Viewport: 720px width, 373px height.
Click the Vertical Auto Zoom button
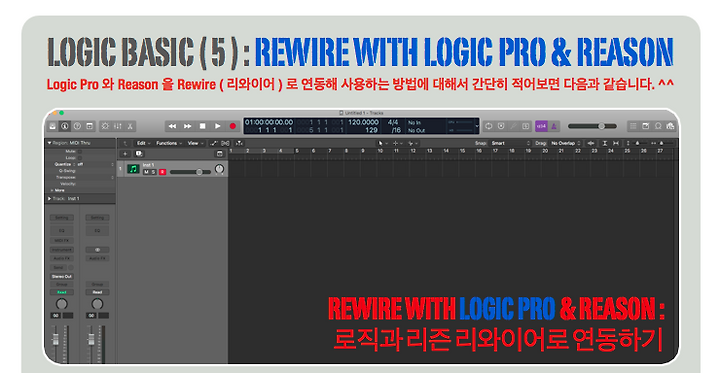click(x=605, y=143)
